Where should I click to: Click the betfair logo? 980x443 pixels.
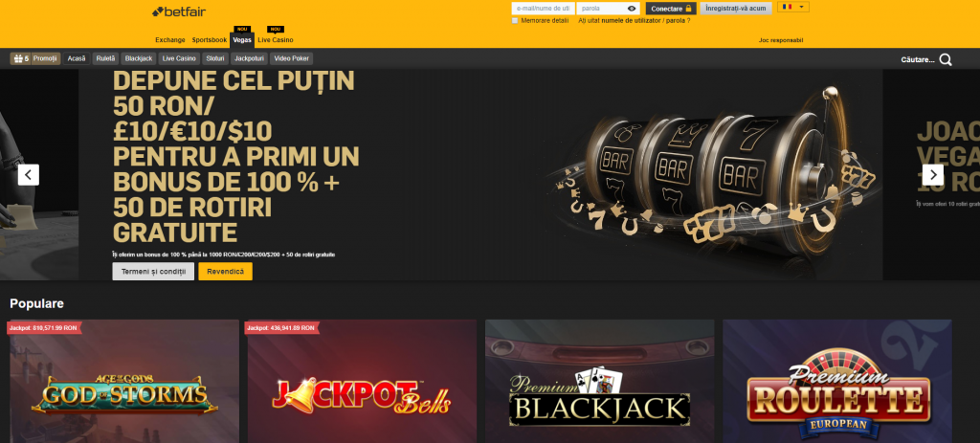click(x=179, y=11)
